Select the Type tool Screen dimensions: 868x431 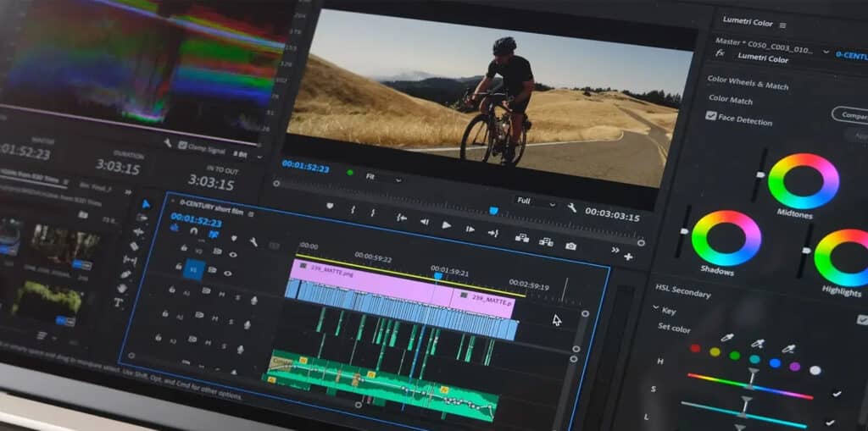(x=118, y=302)
